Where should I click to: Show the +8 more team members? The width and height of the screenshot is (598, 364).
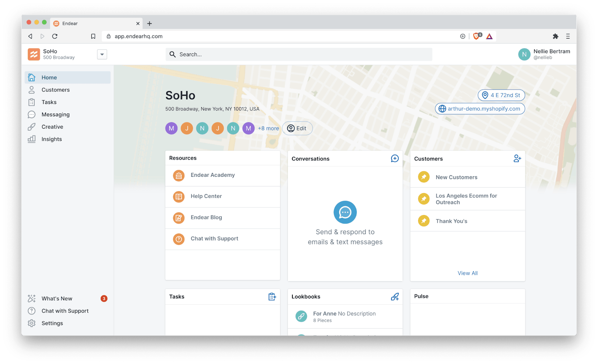tap(268, 128)
